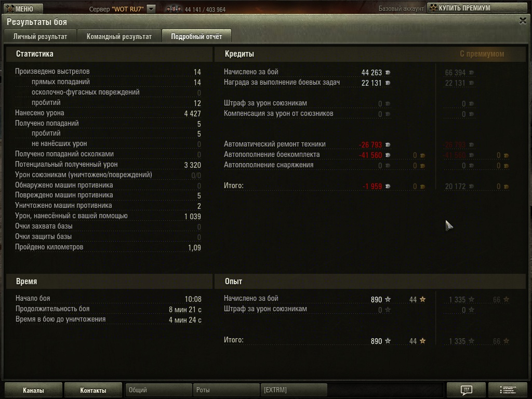The image size is (532, 399).
Task: Click credits icon next to 44 263
Action: (x=388, y=73)
